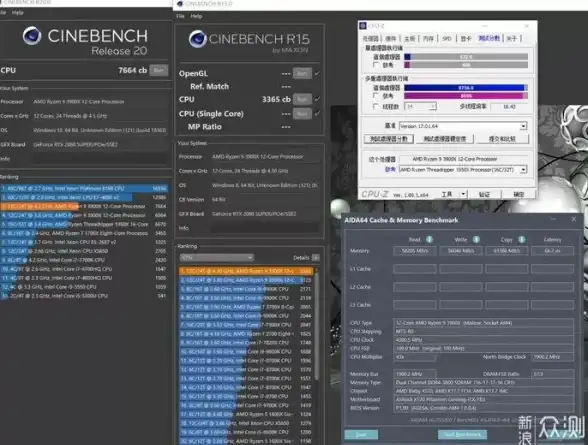
Task: Switch to SPD tab in CPU-Z
Action: [447, 38]
